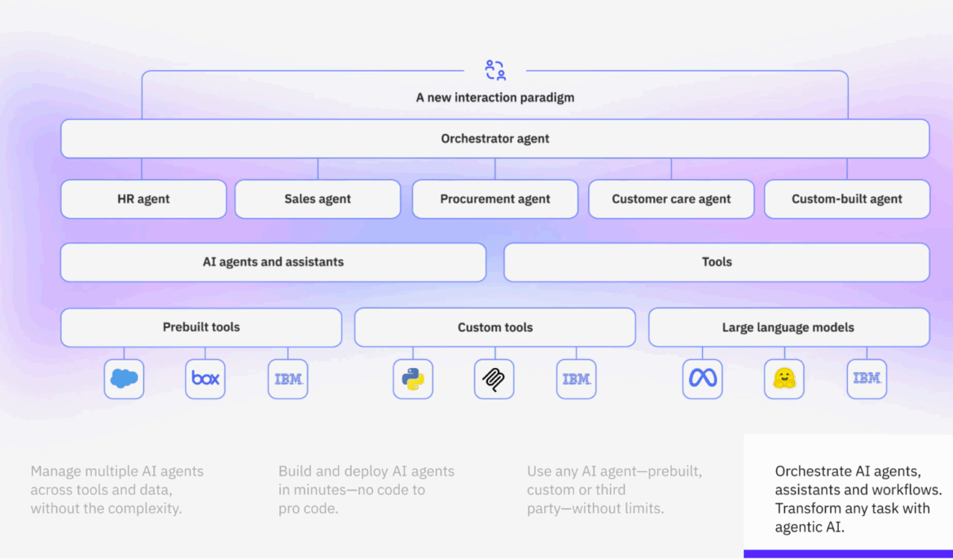The width and height of the screenshot is (953, 560).
Task: Open the 'Manage multiple AI agents' tab
Action: 117,489
